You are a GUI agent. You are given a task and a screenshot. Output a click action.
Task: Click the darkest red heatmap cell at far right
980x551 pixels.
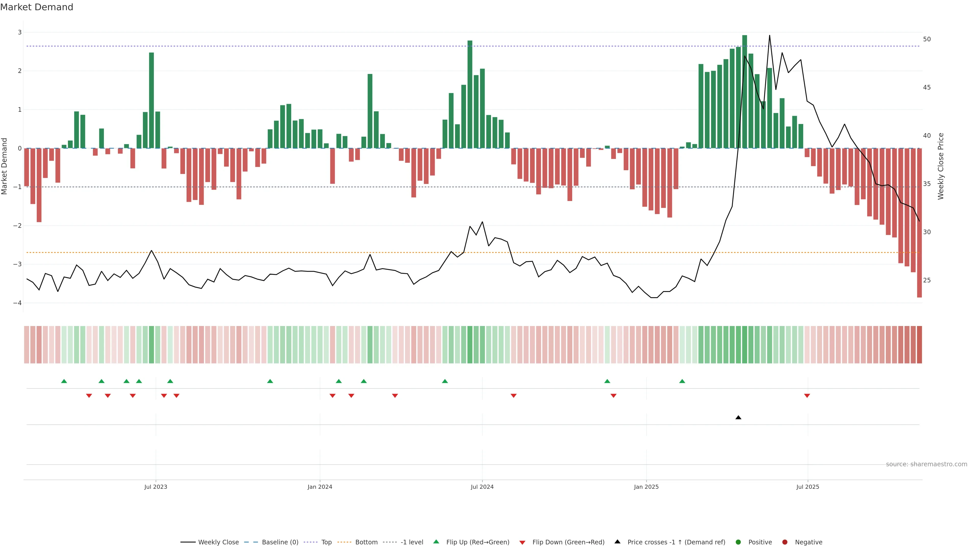(x=920, y=345)
